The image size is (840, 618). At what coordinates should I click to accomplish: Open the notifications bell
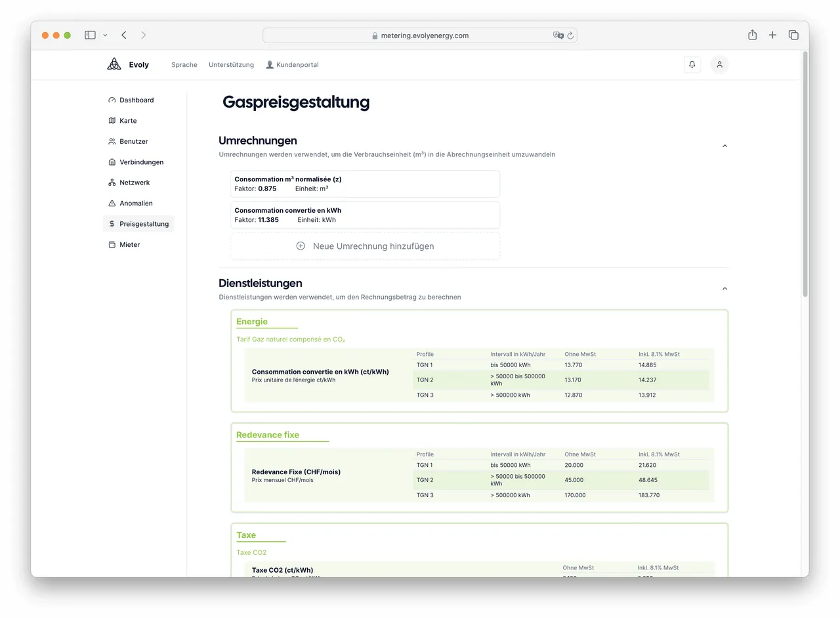(692, 64)
